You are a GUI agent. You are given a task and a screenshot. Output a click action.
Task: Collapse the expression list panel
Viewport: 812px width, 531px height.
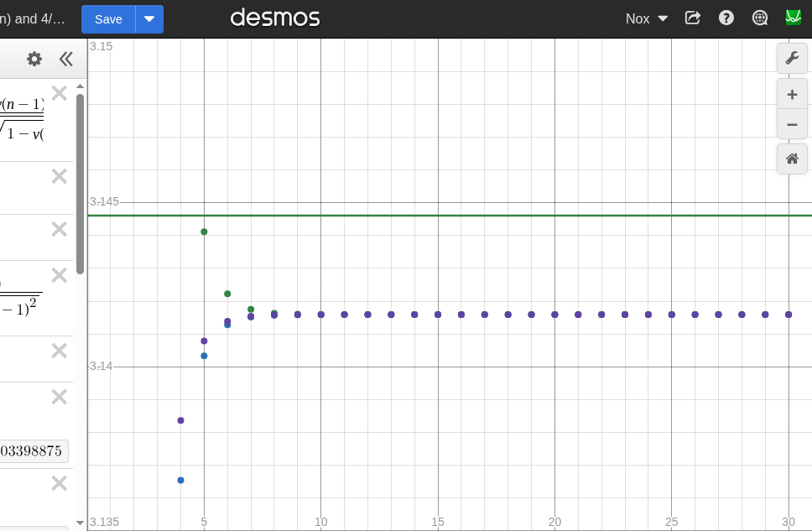click(x=65, y=59)
